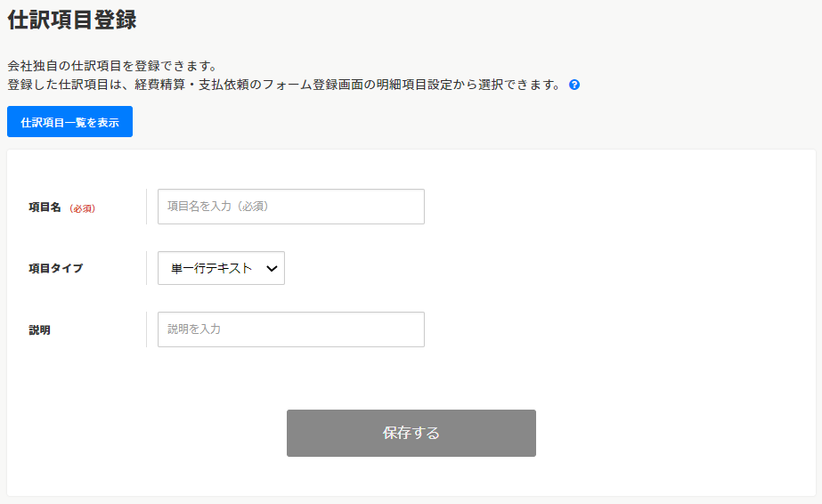
Task: Click the blue help question mark icon
Action: 574,85
